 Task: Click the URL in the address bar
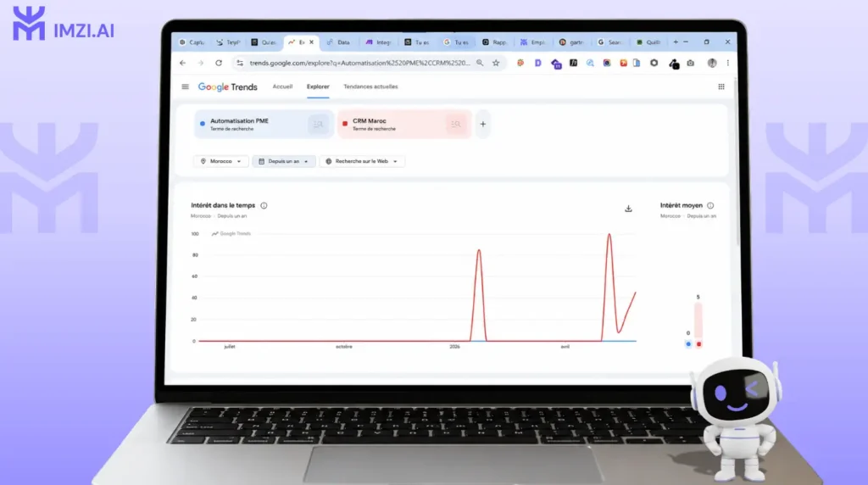click(359, 63)
